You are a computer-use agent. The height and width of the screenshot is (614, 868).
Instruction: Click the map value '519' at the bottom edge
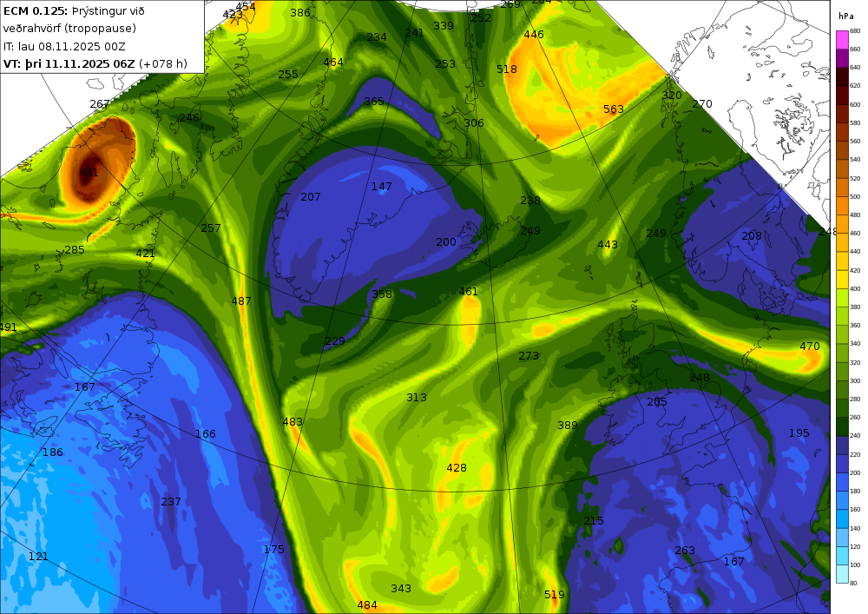(x=554, y=595)
